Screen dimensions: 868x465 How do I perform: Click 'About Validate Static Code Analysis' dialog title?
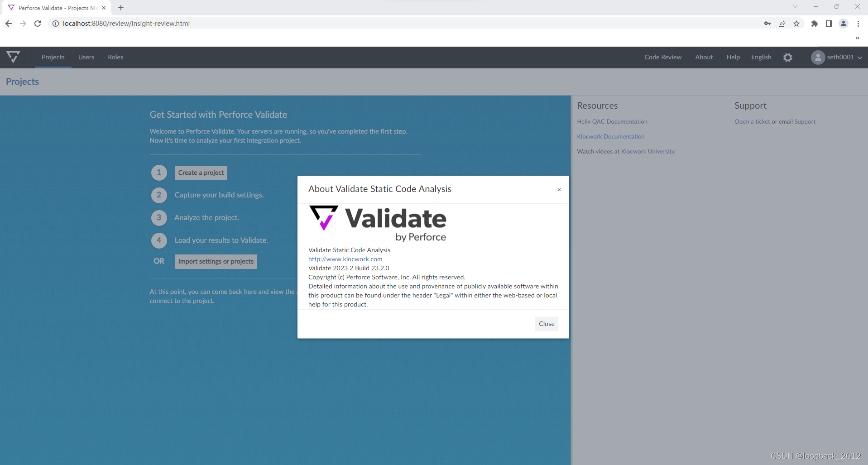pos(380,189)
